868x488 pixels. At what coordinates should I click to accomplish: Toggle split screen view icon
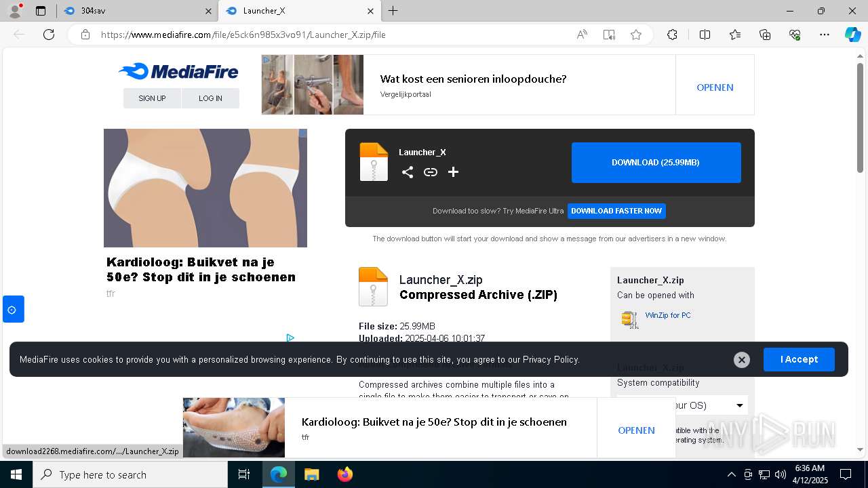point(705,35)
